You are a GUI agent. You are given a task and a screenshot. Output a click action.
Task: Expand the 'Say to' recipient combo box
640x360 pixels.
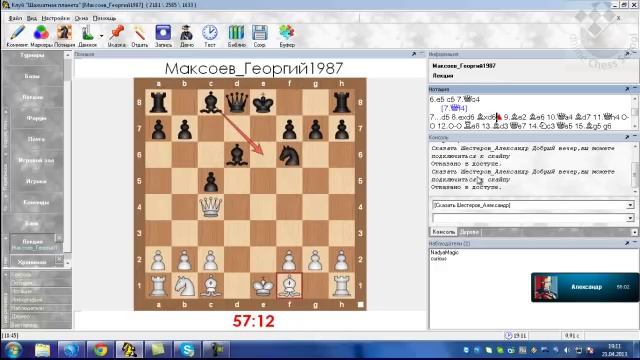tap(630, 205)
